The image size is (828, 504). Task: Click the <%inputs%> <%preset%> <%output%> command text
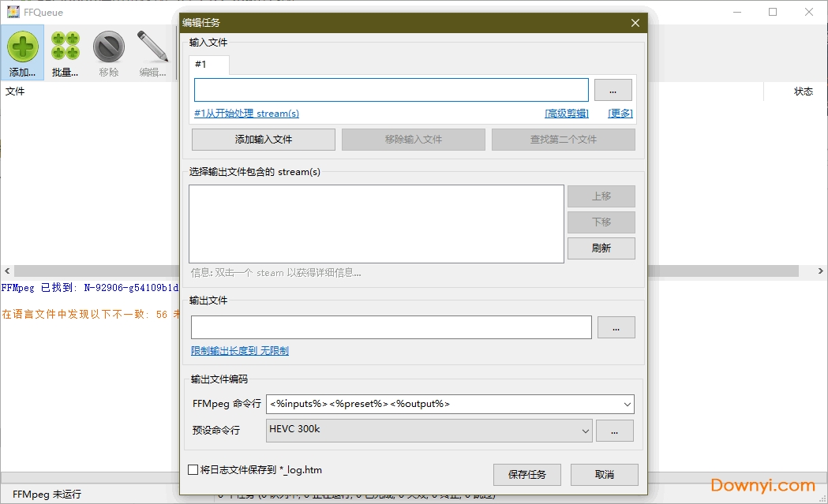tap(360, 404)
